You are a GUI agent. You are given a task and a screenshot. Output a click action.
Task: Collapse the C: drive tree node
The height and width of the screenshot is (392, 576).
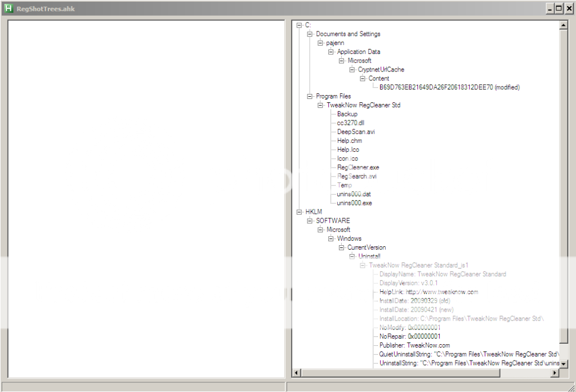(299, 25)
